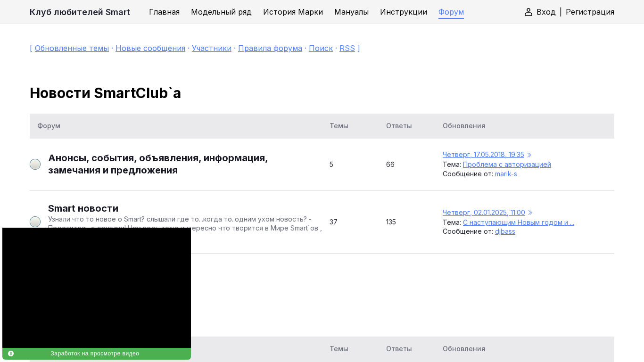Open История Марки in the navigation
644x362 pixels.
pos(293,12)
